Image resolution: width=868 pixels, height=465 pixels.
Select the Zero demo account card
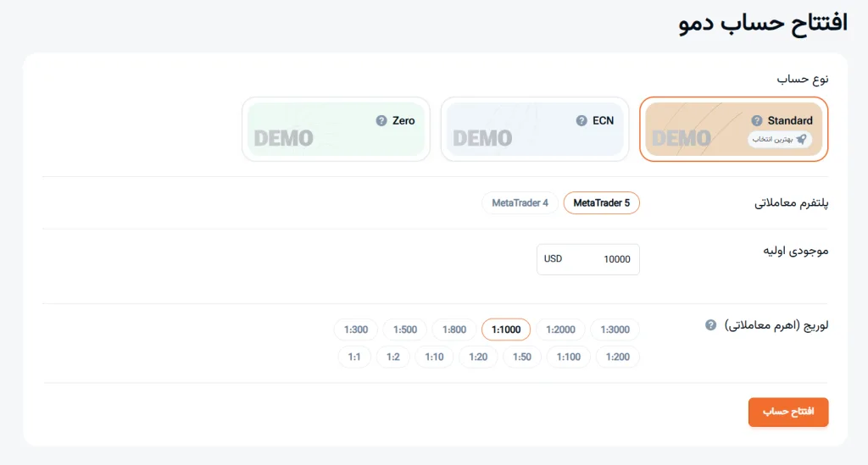pos(335,129)
